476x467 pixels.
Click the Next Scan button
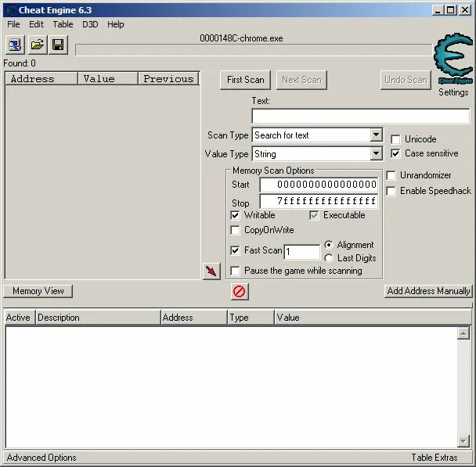(301, 80)
